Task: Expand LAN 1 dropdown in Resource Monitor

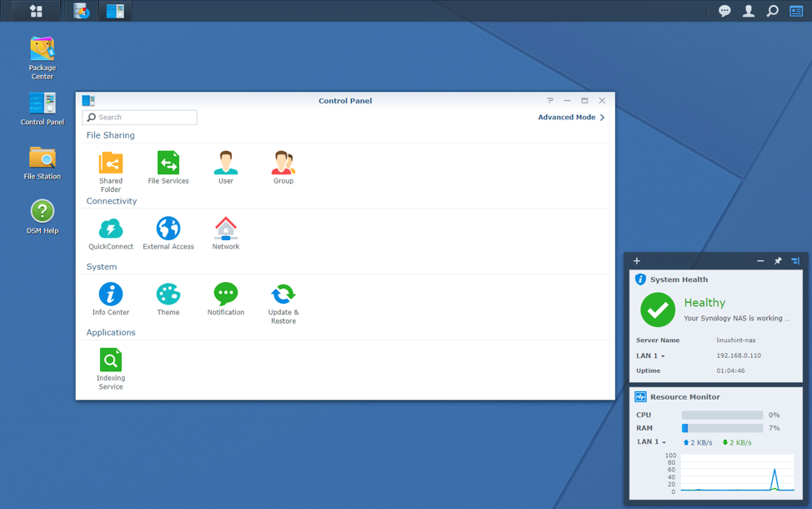Action: (651, 441)
